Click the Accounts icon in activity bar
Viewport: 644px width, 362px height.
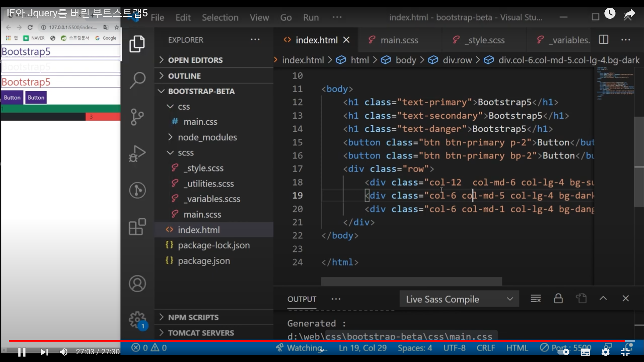point(137,284)
